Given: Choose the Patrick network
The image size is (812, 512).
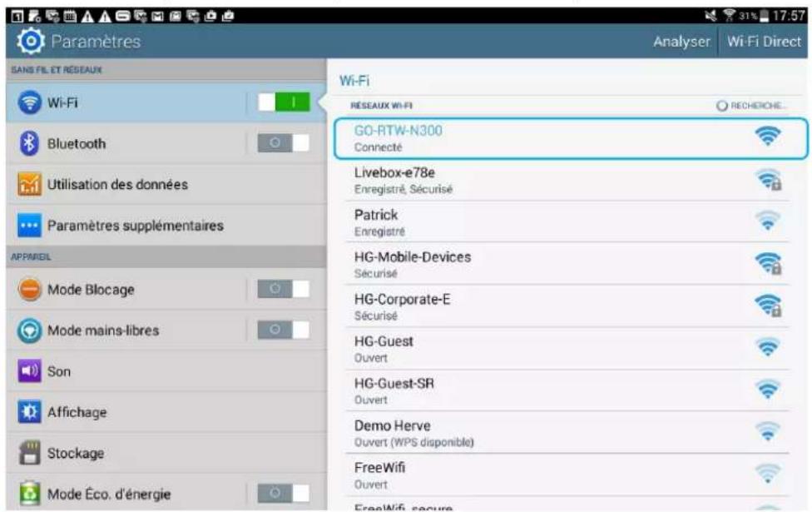Looking at the screenshot, I should click(x=567, y=222).
